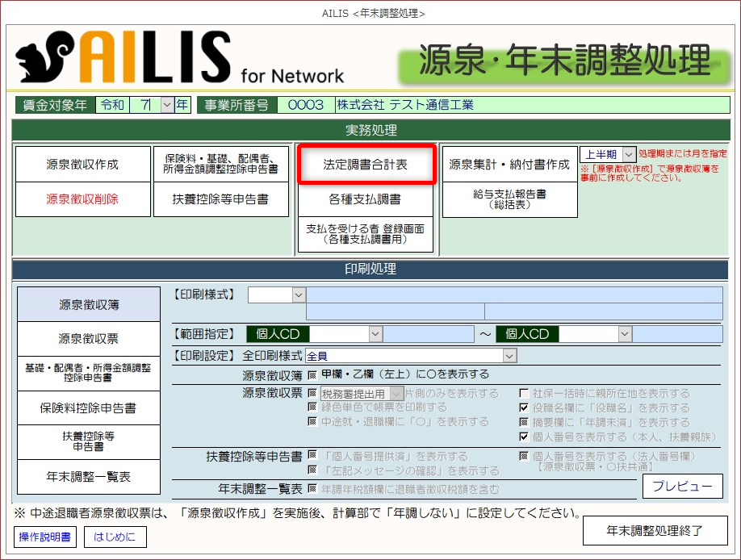The height and width of the screenshot is (560, 741).
Task: Expand the 上半期 period dropdown
Action: tap(629, 154)
